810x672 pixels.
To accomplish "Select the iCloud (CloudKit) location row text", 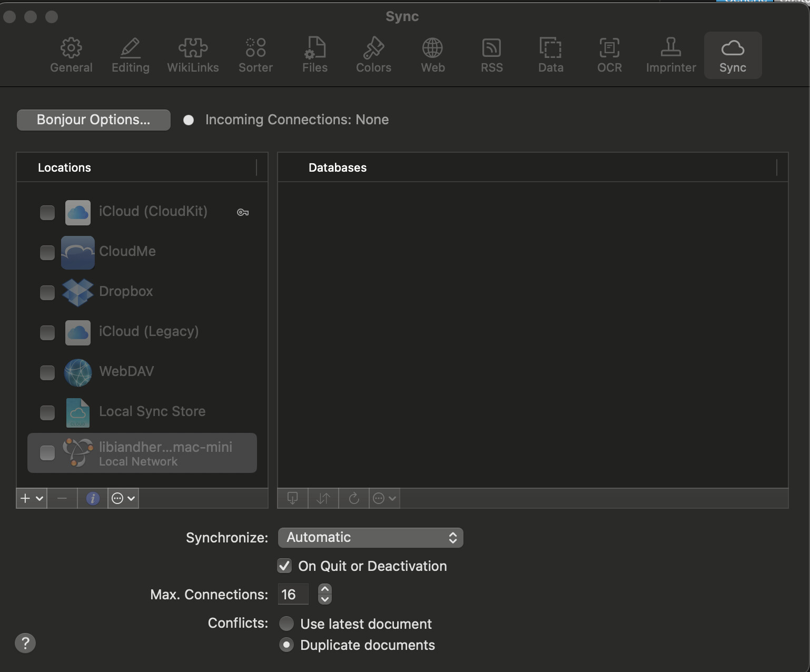I will click(153, 211).
